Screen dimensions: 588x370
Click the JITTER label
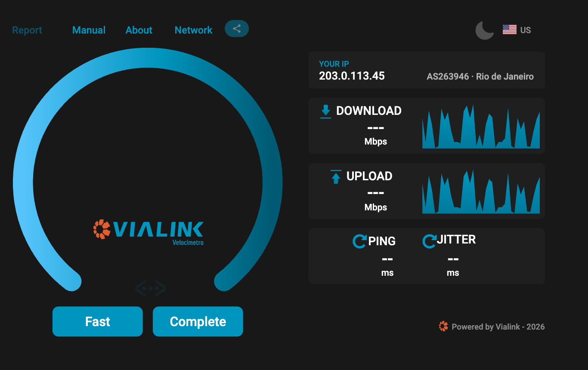(456, 240)
